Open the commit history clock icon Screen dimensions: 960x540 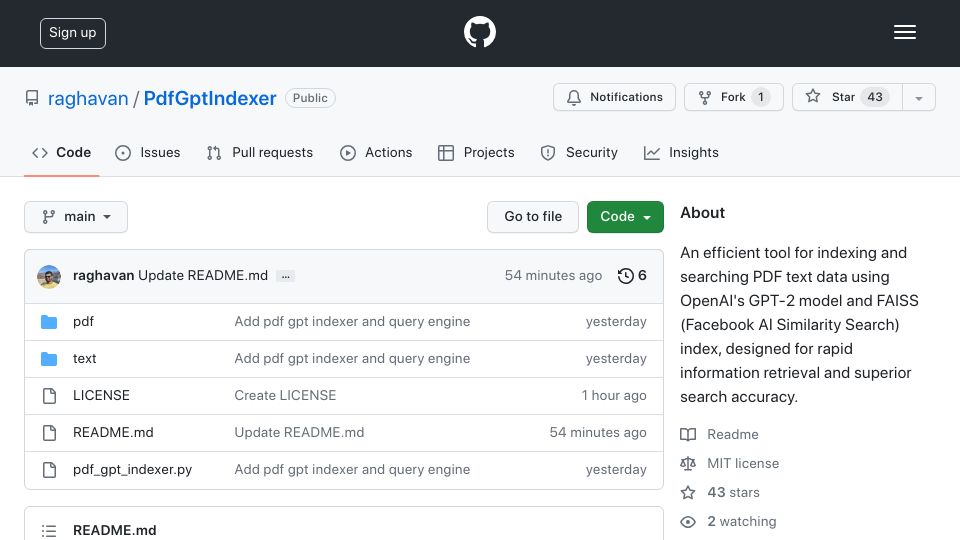point(625,276)
